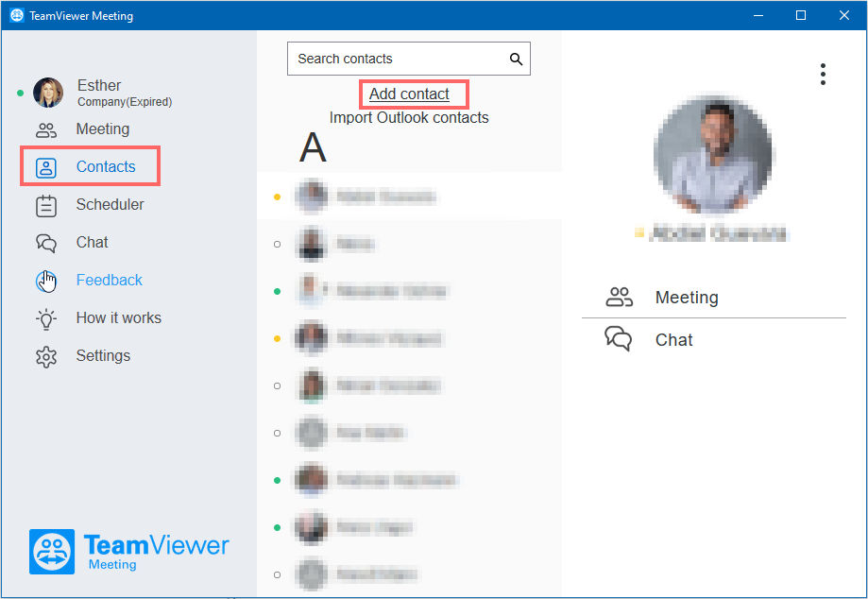Click the selected contact's large profile photo
This screenshot has height=599, width=868.
(713, 155)
